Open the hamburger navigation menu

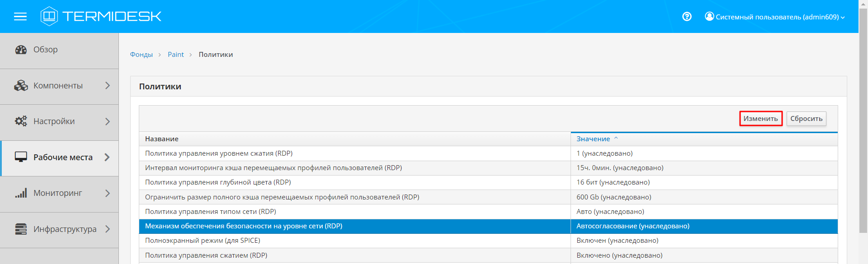point(20,17)
